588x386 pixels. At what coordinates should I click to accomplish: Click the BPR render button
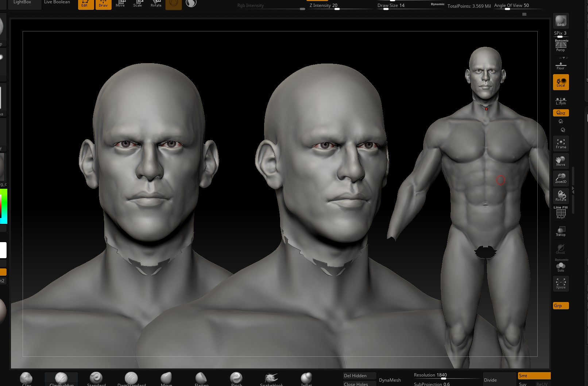[561, 21]
